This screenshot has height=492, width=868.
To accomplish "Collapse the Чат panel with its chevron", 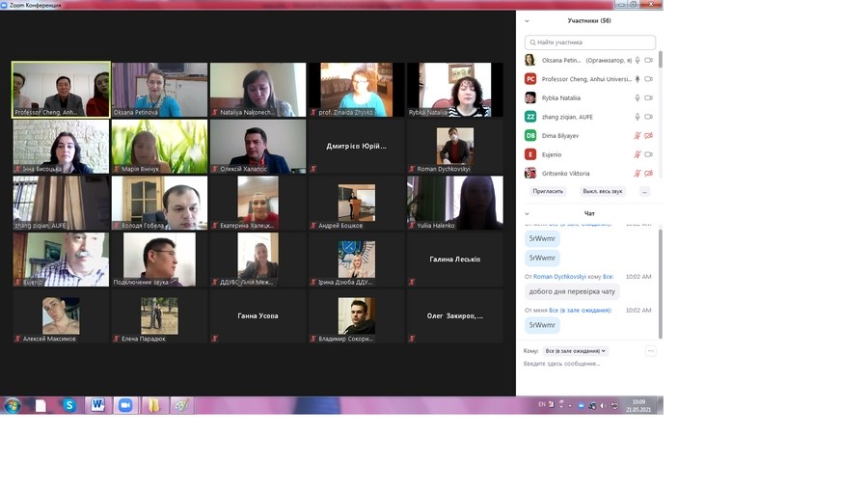I will point(527,213).
